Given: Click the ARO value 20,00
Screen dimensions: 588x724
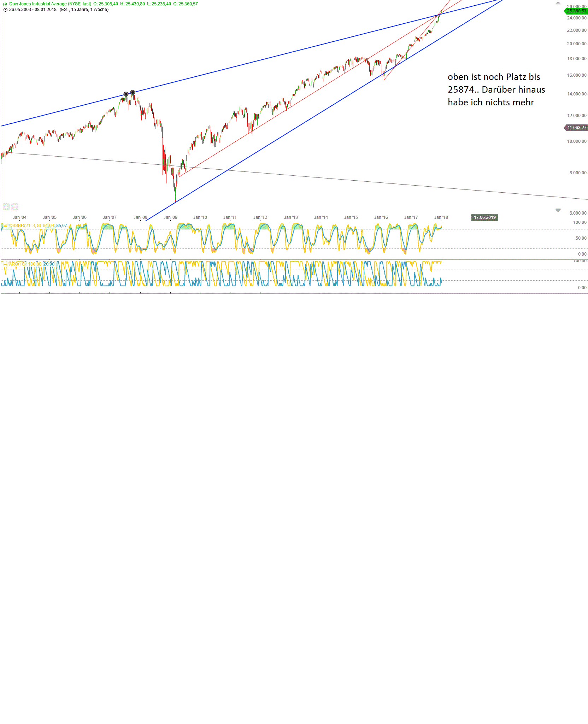Looking at the screenshot, I should point(49,264).
